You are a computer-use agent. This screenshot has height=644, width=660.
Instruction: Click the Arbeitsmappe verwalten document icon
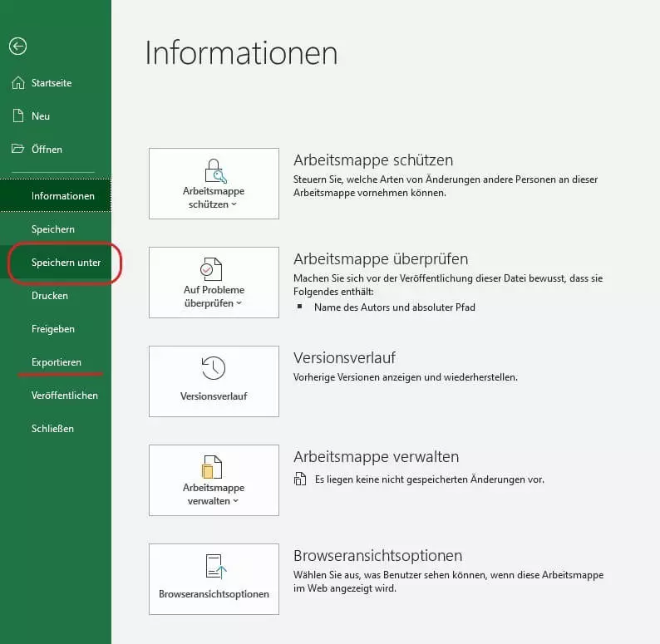point(214,466)
